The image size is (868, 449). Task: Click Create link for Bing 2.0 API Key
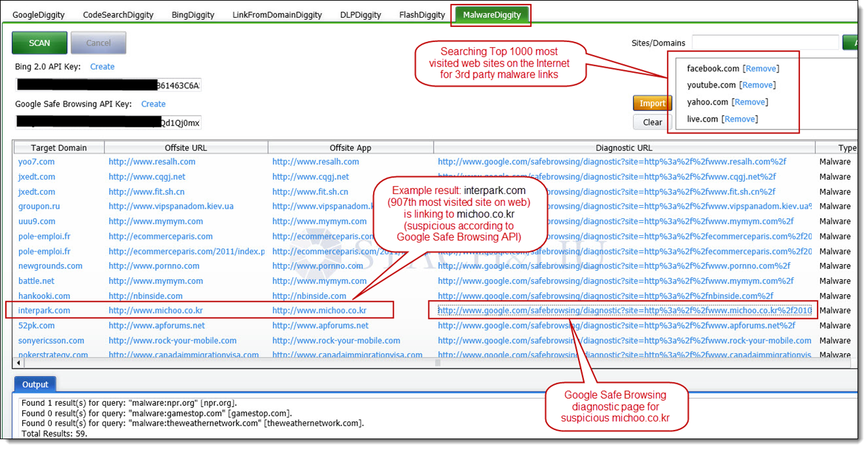103,67
